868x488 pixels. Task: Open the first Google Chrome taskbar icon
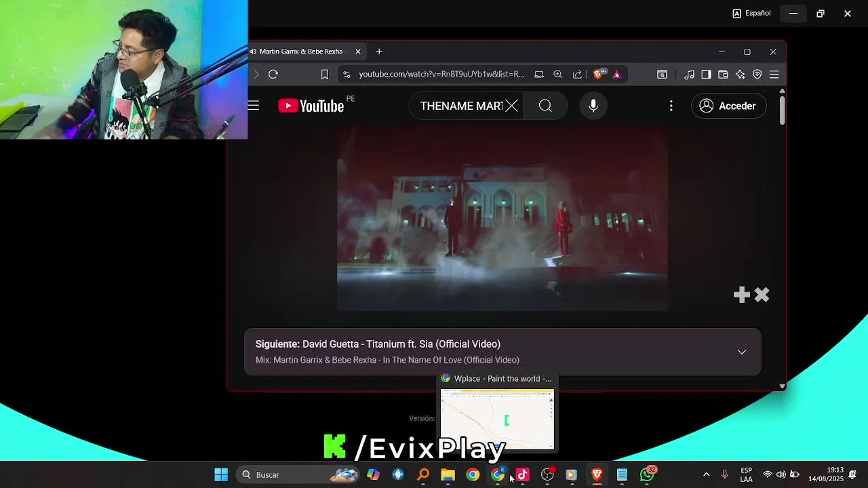[473, 474]
